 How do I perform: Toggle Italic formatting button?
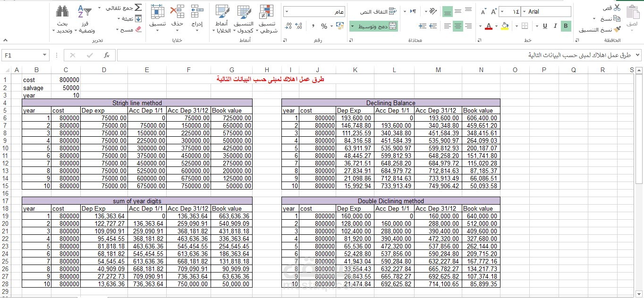tap(555, 26)
